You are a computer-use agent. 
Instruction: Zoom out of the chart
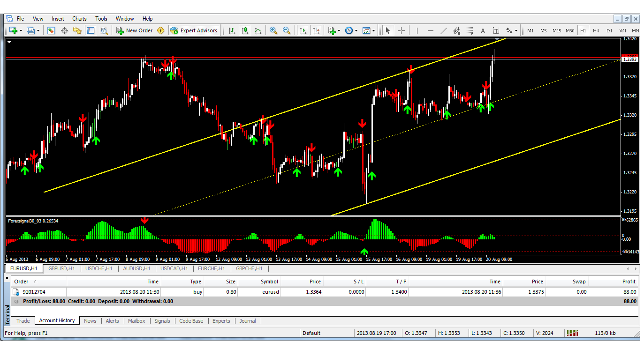tap(286, 30)
